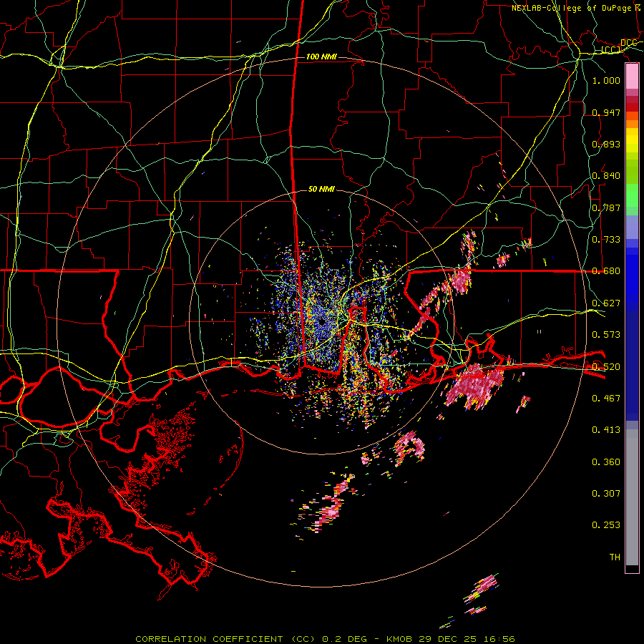Click the DCC label above the color bar

pos(629,43)
